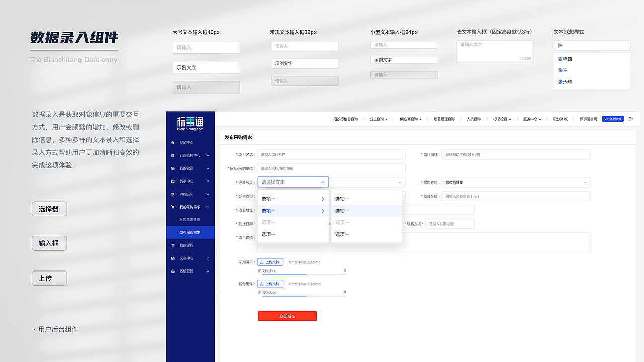
Task: Select 发布采购需求 in the sidebar
Action: 190,232
